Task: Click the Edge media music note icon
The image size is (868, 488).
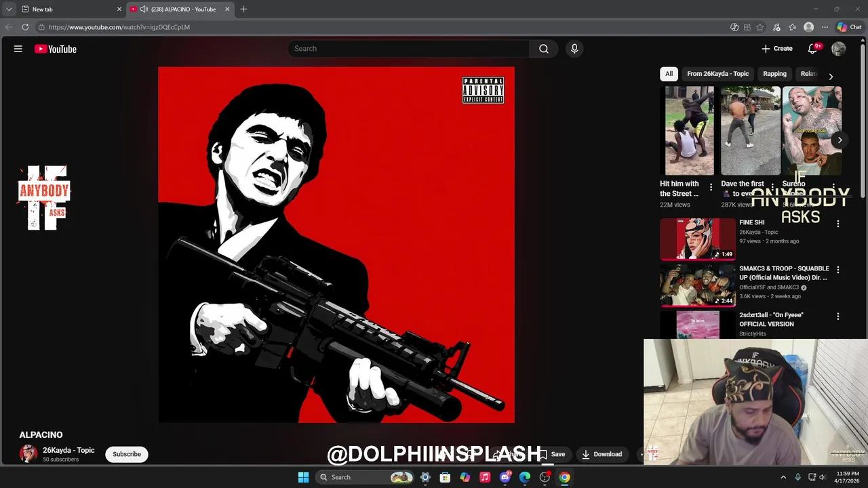Action: point(776,27)
